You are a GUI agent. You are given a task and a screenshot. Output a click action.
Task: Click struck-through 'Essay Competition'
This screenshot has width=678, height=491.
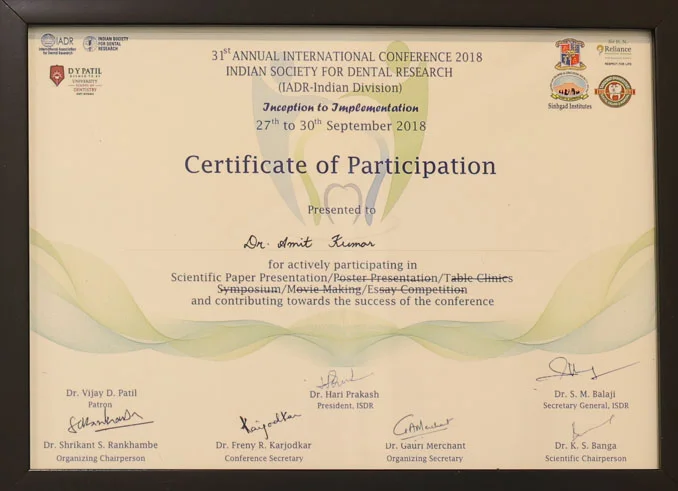click(x=417, y=289)
